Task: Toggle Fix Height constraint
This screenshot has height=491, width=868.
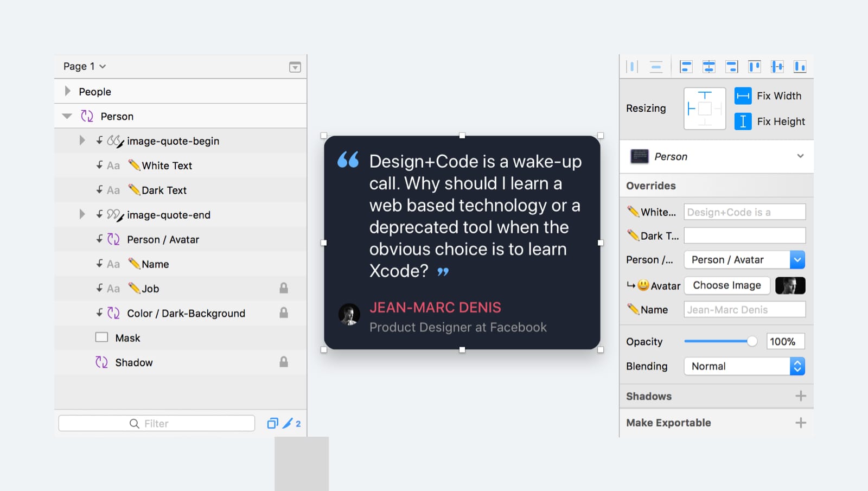Action: tap(743, 121)
